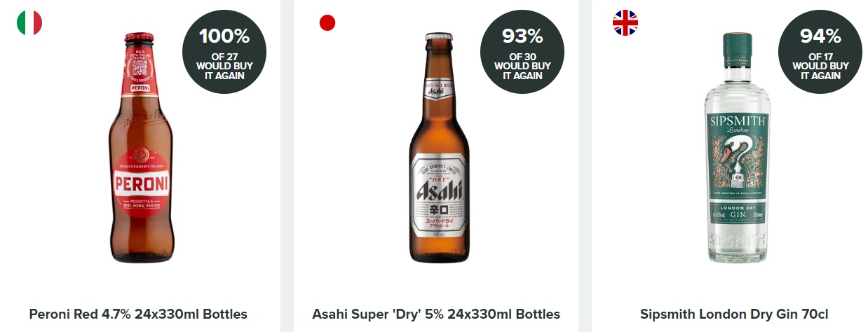Click the Japanese flag icon
This screenshot has height=332, width=868.
(327, 22)
